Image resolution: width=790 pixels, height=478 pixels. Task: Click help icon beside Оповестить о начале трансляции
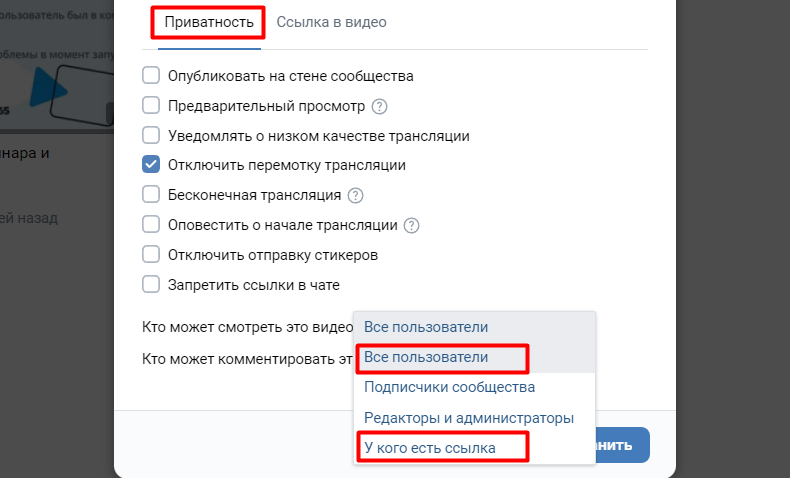click(x=411, y=226)
